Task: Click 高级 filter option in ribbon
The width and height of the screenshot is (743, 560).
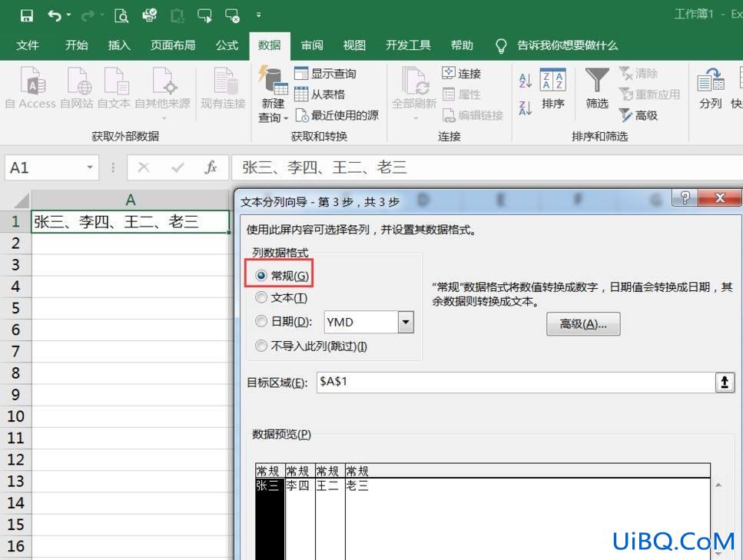Action: (639, 115)
